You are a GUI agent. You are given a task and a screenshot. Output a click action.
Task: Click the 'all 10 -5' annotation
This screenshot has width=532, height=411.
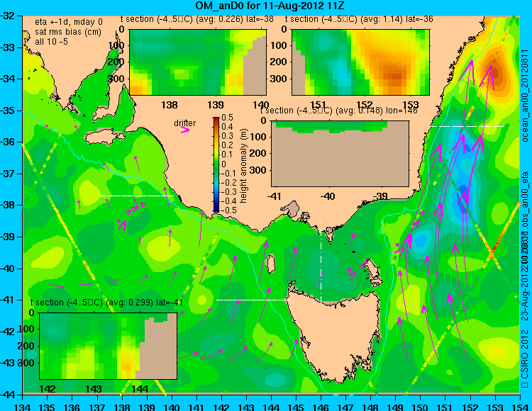(51, 41)
